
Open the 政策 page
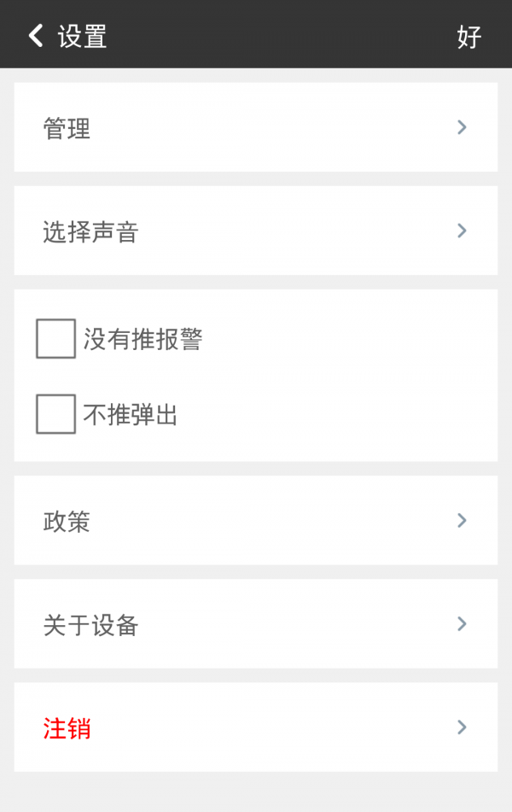click(x=67, y=522)
